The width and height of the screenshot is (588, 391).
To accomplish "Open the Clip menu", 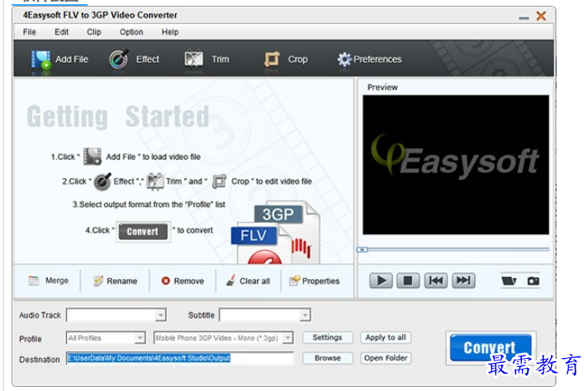I will 94,32.
